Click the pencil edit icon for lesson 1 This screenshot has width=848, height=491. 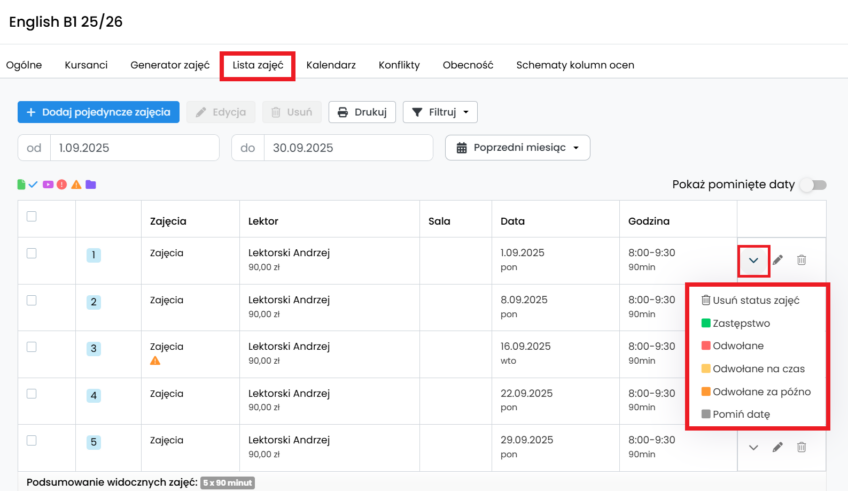778,260
